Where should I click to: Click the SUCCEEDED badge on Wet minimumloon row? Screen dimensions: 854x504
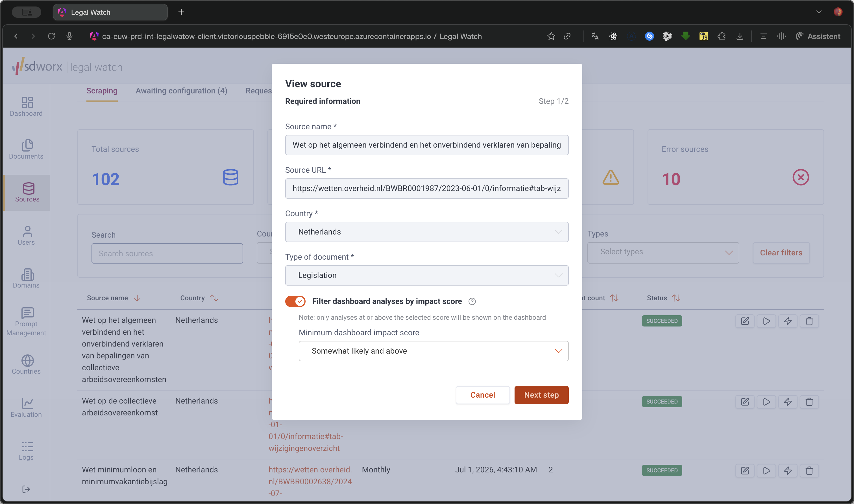[x=661, y=470]
